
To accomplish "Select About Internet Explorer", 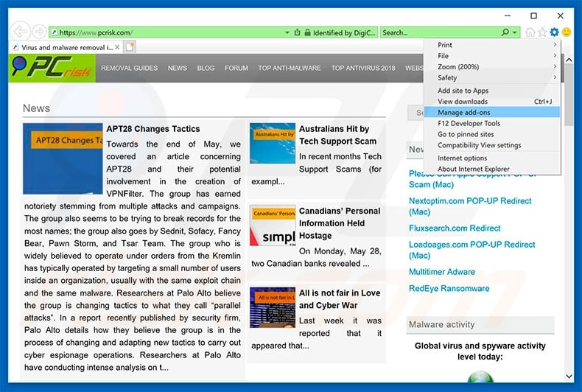I will (x=492, y=169).
